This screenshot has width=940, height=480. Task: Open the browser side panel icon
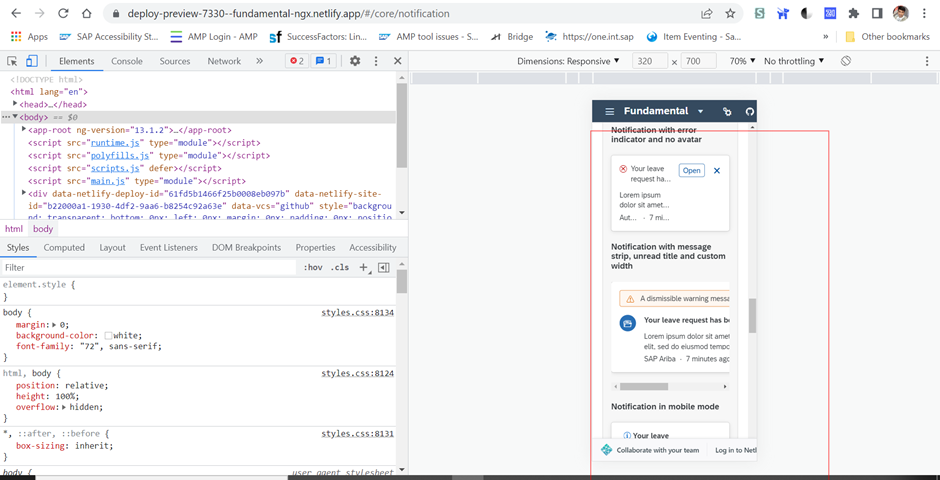876,13
